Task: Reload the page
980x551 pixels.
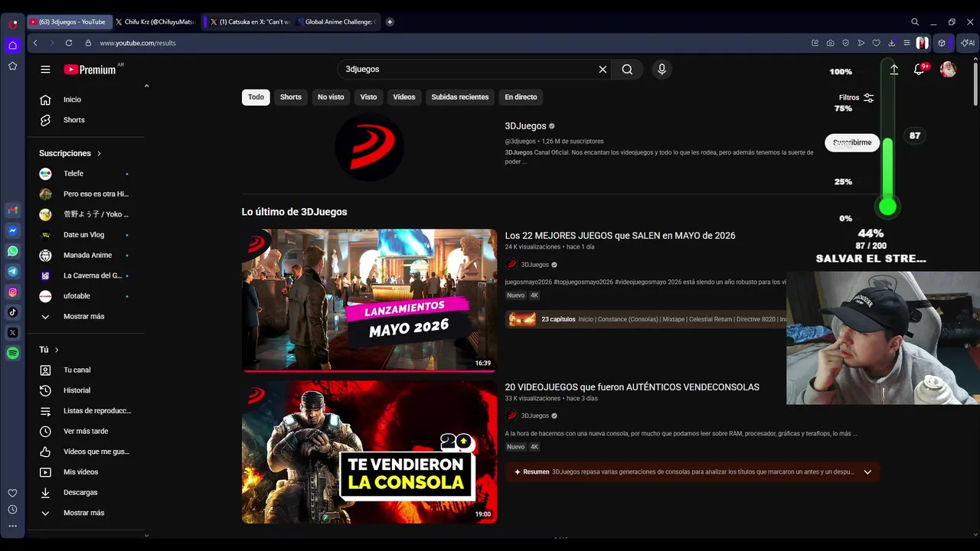Action: pos(69,43)
